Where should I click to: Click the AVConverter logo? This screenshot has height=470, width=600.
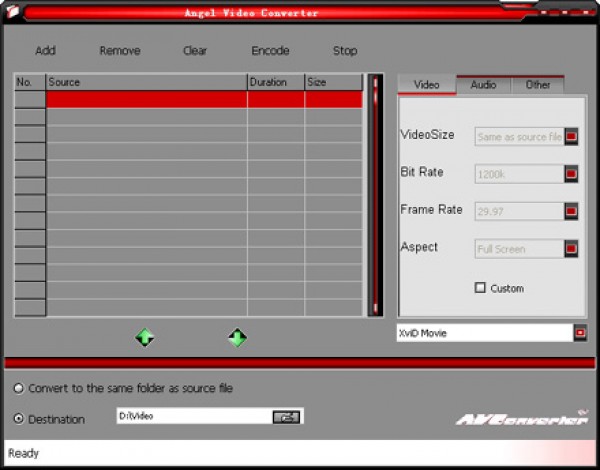[x=522, y=418]
